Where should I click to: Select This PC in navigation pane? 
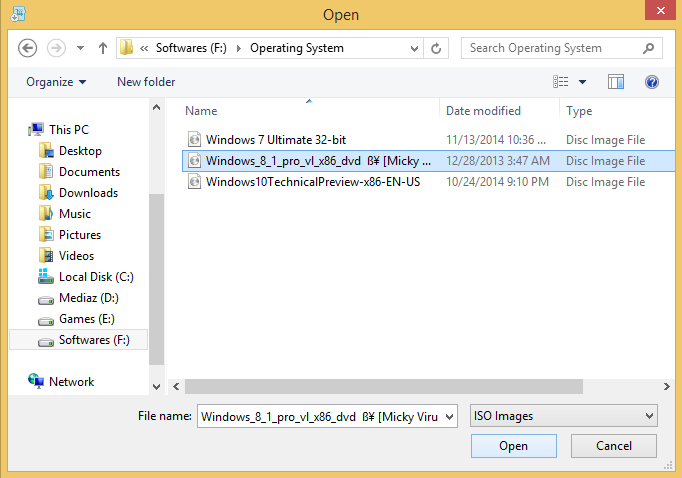click(58, 130)
